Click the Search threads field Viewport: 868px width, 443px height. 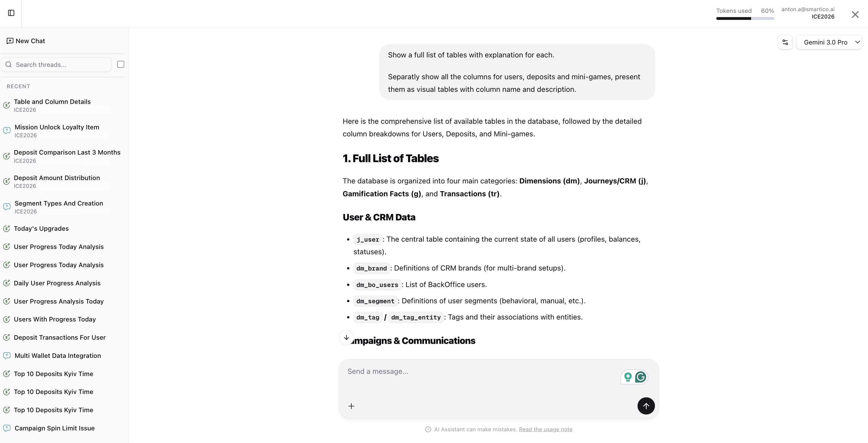[x=61, y=65]
